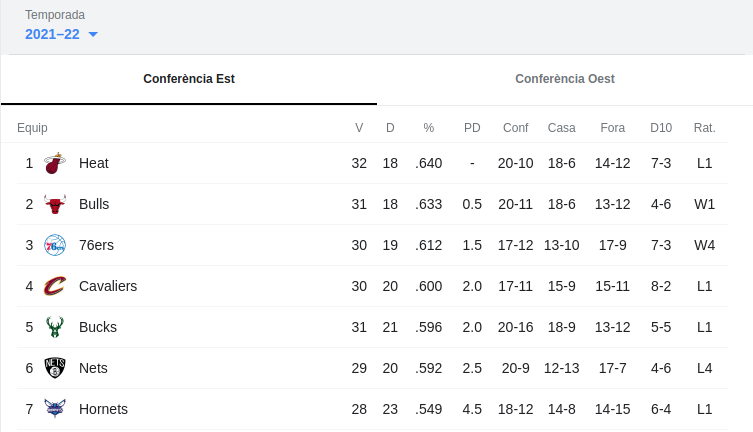Screen dimensions: 753x432
Task: Click the Conf column header
Action: [x=515, y=128]
